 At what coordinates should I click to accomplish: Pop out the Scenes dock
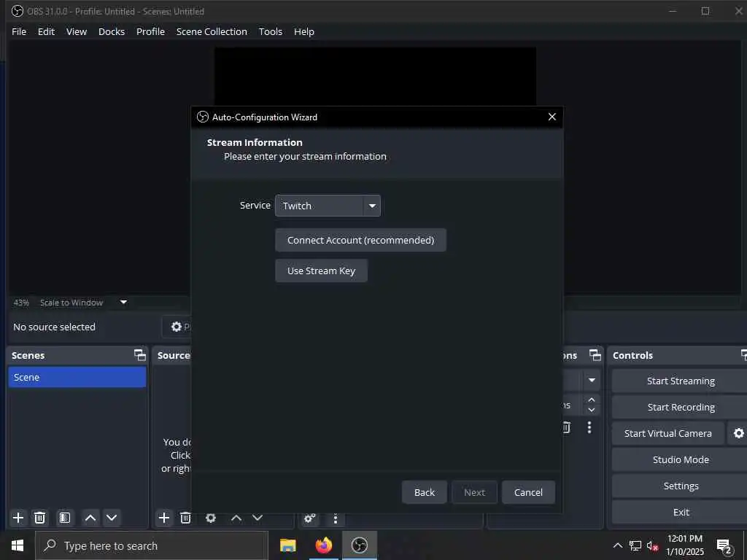pos(139,355)
